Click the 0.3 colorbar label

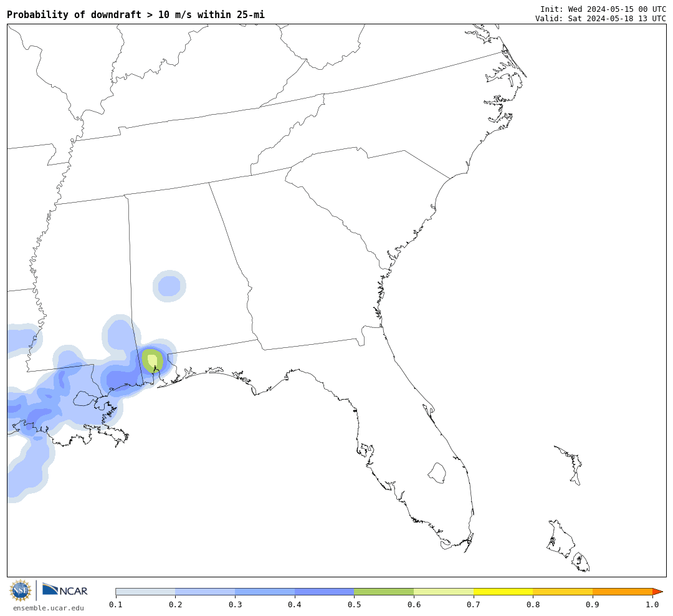[235, 605]
